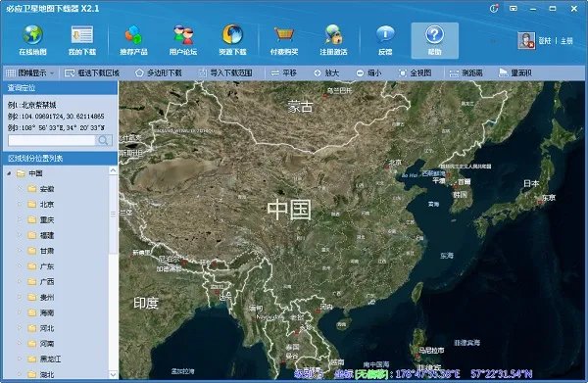This screenshot has width=588, height=383.
Task: Select the 测距离 measure distance tool
Action: (x=466, y=73)
